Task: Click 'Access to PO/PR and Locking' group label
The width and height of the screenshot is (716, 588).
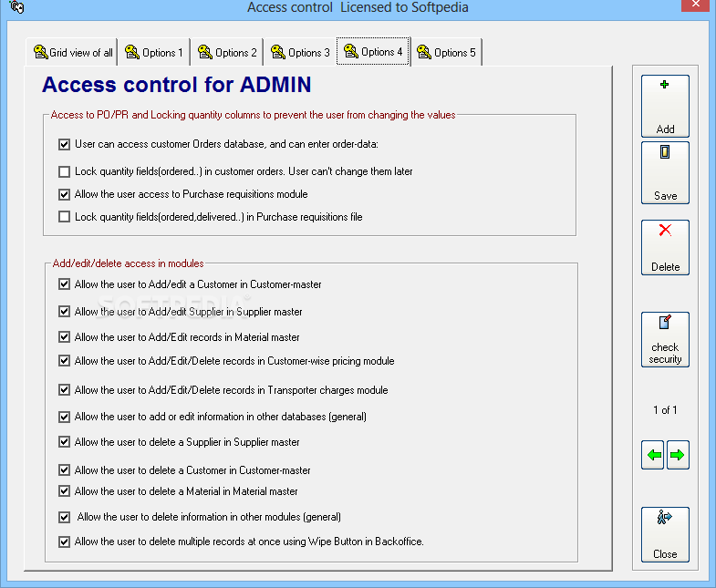Action: (253, 115)
